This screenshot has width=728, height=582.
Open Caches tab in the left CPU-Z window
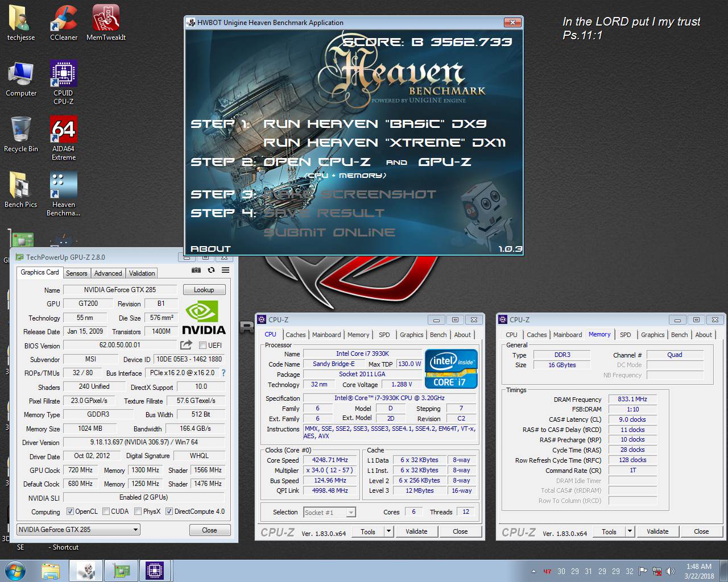click(x=296, y=335)
